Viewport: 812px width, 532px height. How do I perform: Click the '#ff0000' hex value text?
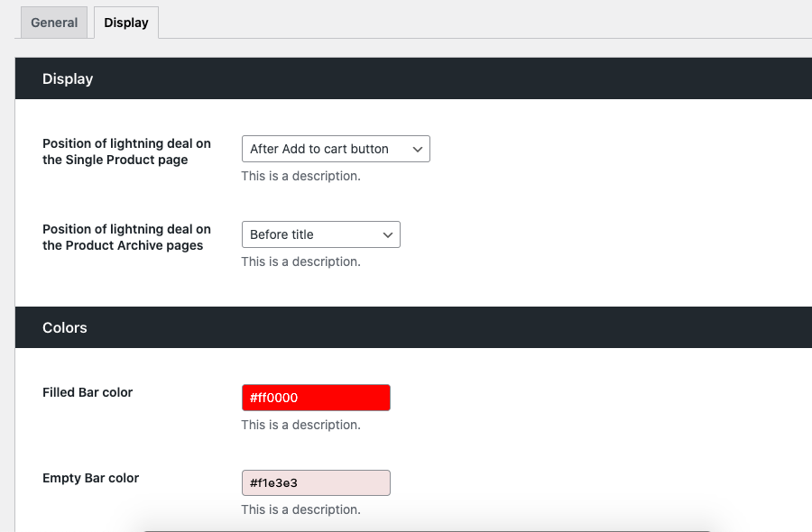pos(274,398)
